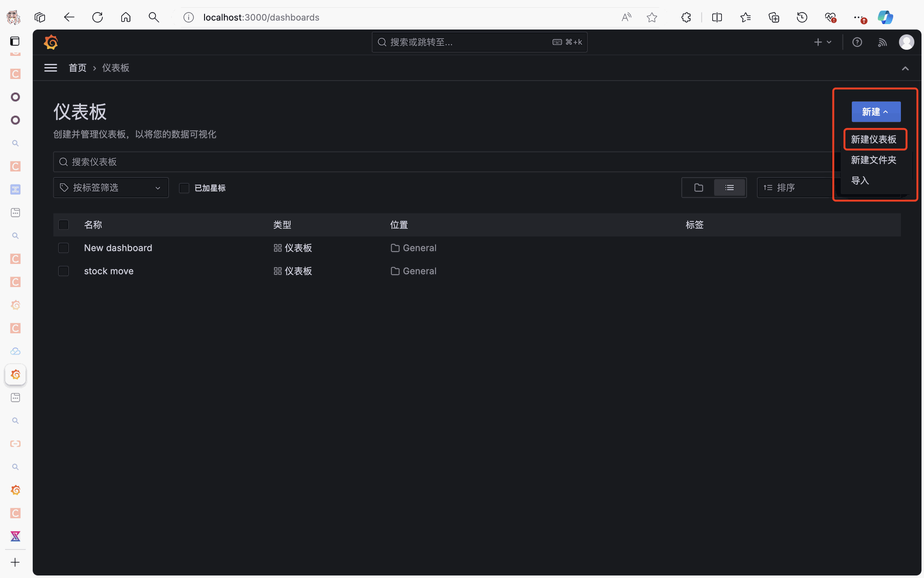924x578 pixels.
Task: Enable the 已加星标 starred filter checkbox
Action: pos(184,188)
